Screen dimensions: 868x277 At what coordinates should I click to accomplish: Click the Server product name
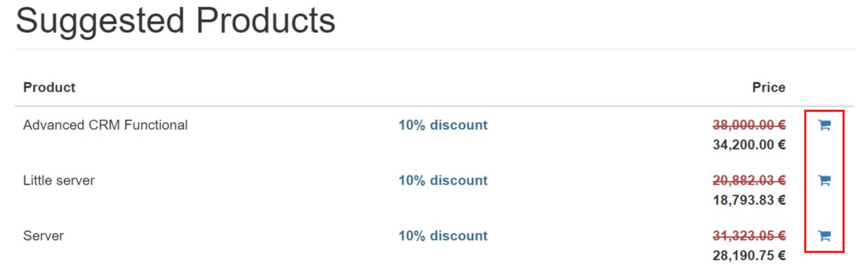tap(44, 235)
